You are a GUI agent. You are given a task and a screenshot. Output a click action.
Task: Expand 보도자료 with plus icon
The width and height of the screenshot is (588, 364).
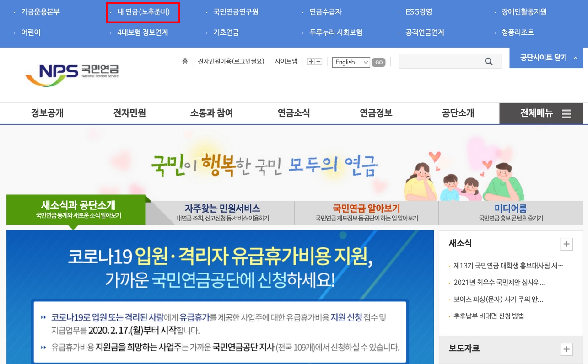click(x=566, y=349)
